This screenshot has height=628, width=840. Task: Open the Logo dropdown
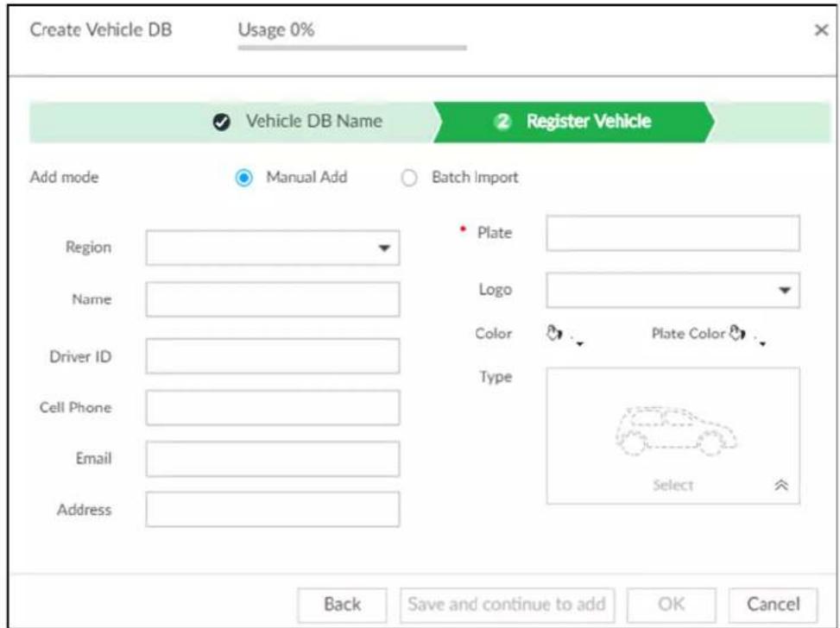[x=673, y=290]
